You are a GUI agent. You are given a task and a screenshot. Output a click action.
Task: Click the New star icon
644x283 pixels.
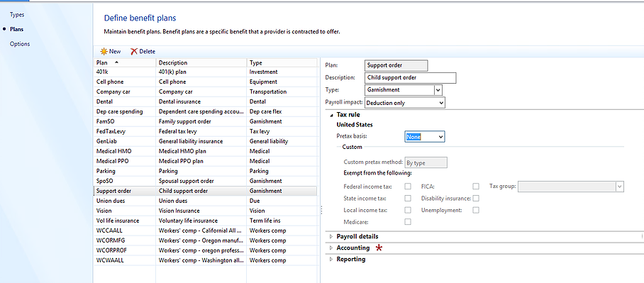coord(104,51)
